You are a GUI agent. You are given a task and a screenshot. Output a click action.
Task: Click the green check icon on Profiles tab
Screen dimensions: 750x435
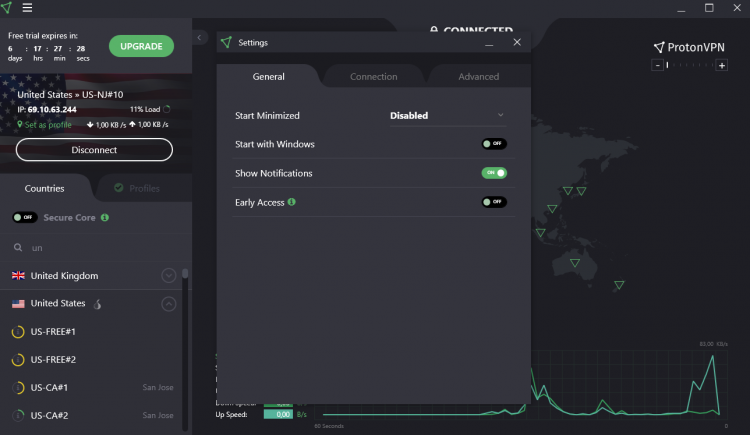click(x=119, y=188)
